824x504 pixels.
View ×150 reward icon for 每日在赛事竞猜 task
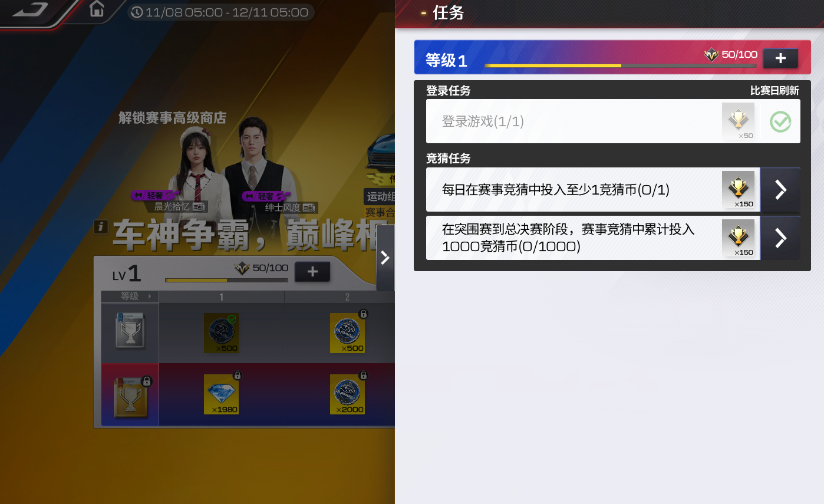pyautogui.click(x=738, y=190)
